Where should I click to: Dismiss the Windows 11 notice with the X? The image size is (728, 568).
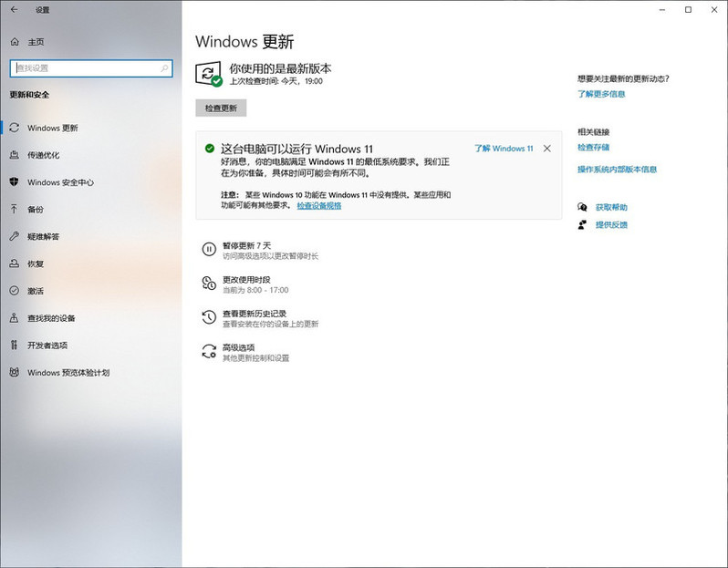[x=546, y=148]
